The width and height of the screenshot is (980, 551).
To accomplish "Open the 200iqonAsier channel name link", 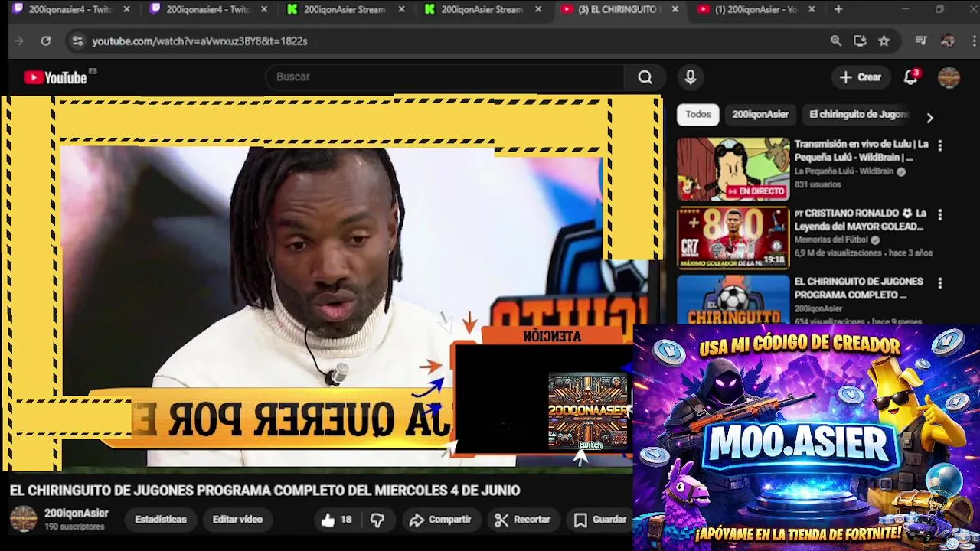I will point(77,514).
